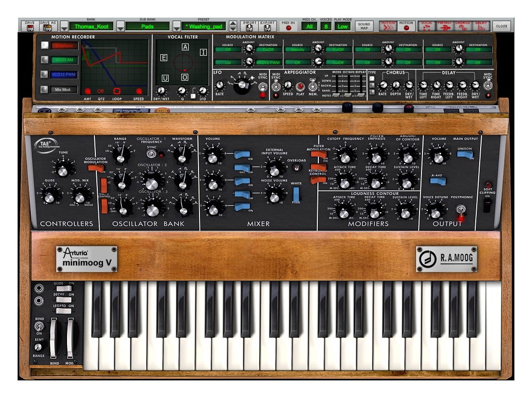
Task: Step presets with the up/down arrows
Action: click(x=233, y=26)
